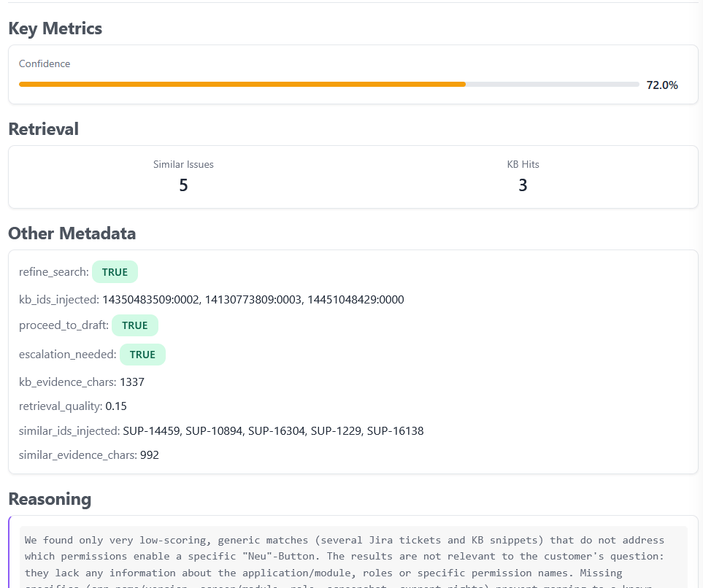Click the Reasoning heading
The image size is (703, 588).
coord(50,499)
